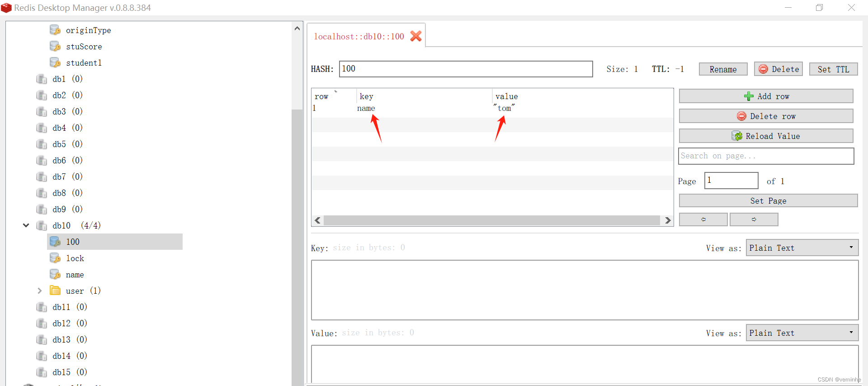This screenshot has width=868, height=386.
Task: Click the lock key icon
Action: tap(55, 258)
